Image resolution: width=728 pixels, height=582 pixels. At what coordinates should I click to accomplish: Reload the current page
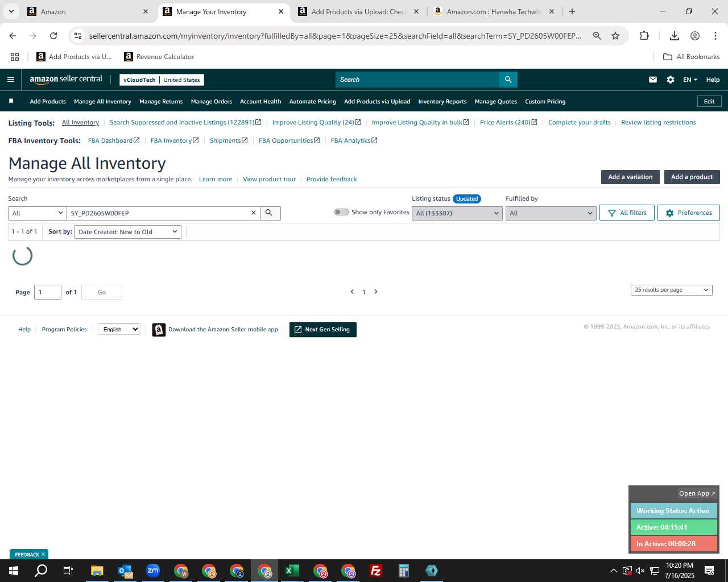pyautogui.click(x=53, y=36)
